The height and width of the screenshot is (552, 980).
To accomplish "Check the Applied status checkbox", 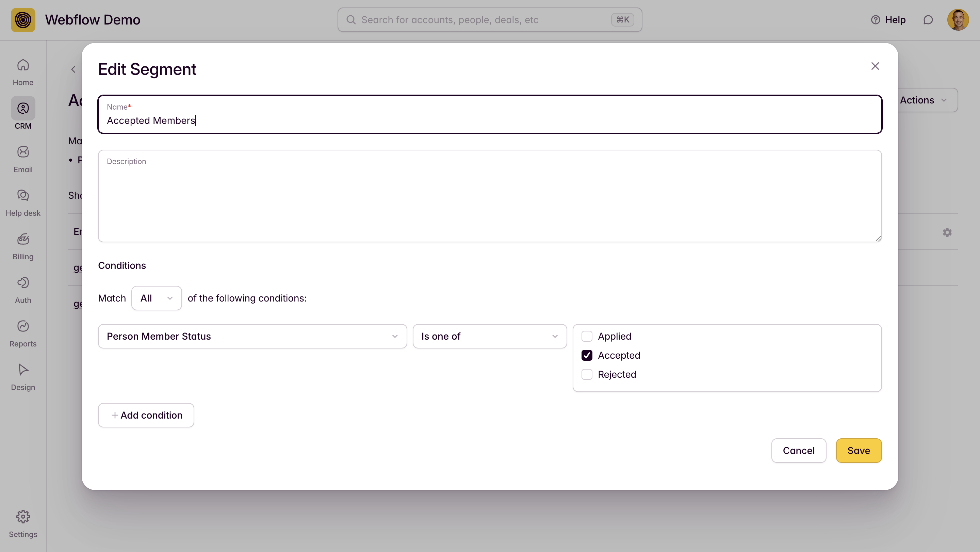I will coord(587,336).
